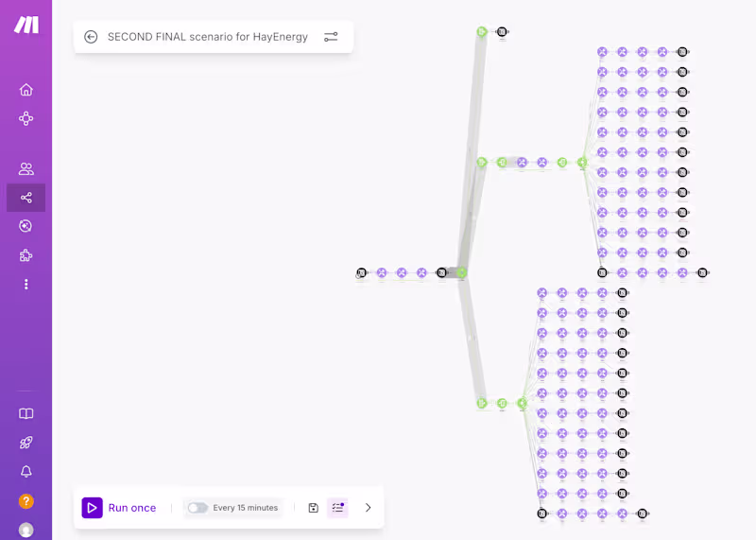The width and height of the screenshot is (756, 540).
Task: Click the highlighted checklist icon in bottom toolbar
Action: coord(337,508)
